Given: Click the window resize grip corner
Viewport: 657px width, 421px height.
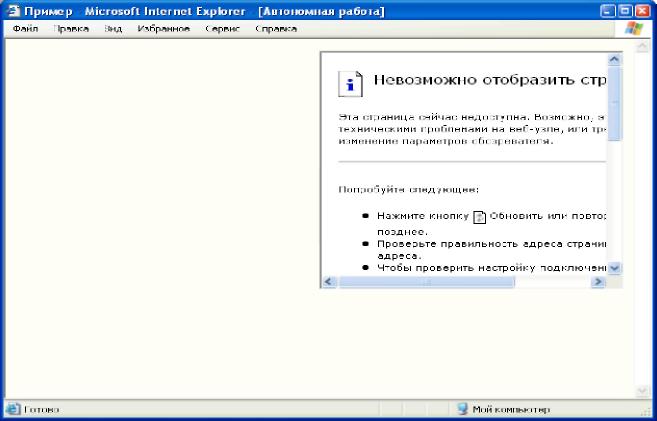Looking at the screenshot, I should coord(648,411).
